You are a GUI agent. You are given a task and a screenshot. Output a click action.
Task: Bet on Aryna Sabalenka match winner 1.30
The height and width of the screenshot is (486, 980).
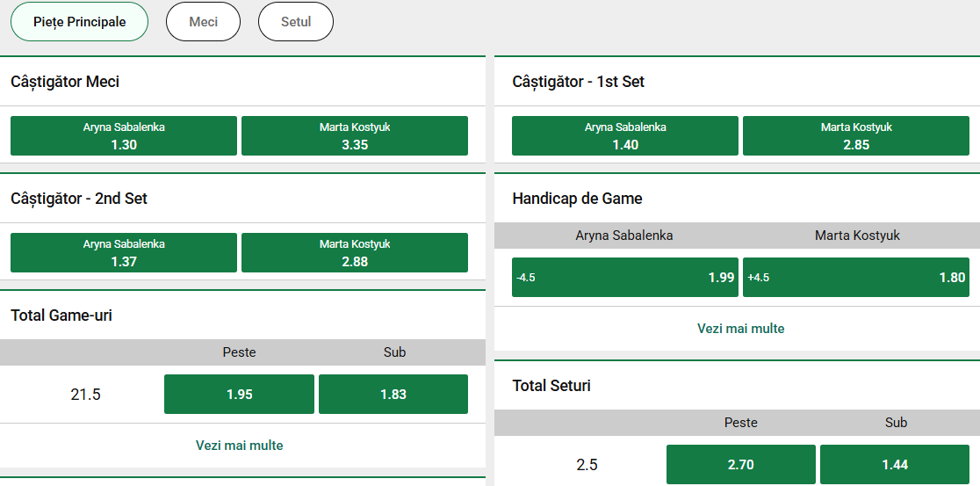tap(124, 136)
